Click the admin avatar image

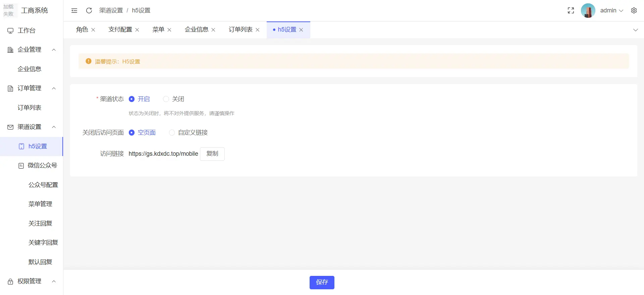click(x=588, y=10)
